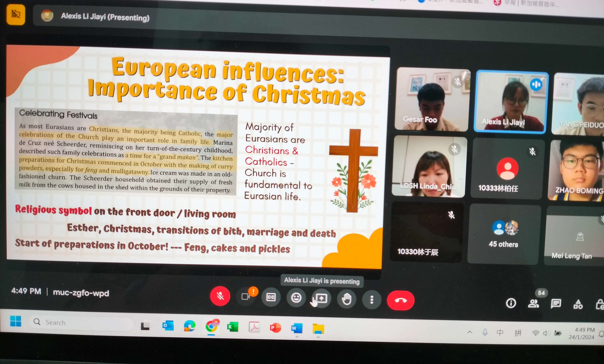Raise your hand in the meeting
This screenshot has height=364, width=604.
point(347,299)
